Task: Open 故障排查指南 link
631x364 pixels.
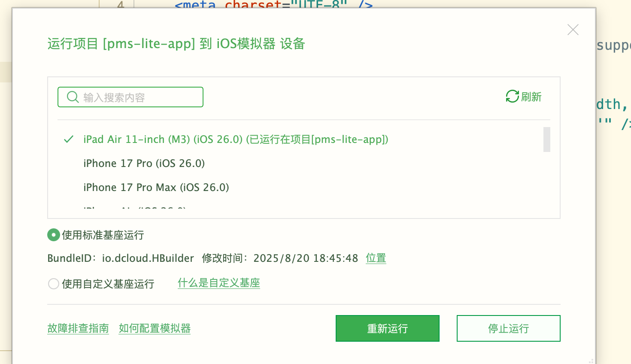Action: (78, 328)
